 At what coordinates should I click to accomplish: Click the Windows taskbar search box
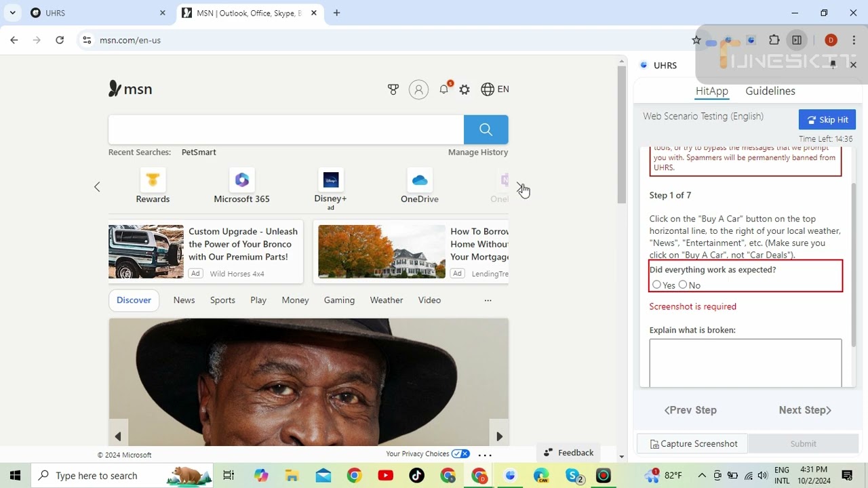pyautogui.click(x=122, y=476)
